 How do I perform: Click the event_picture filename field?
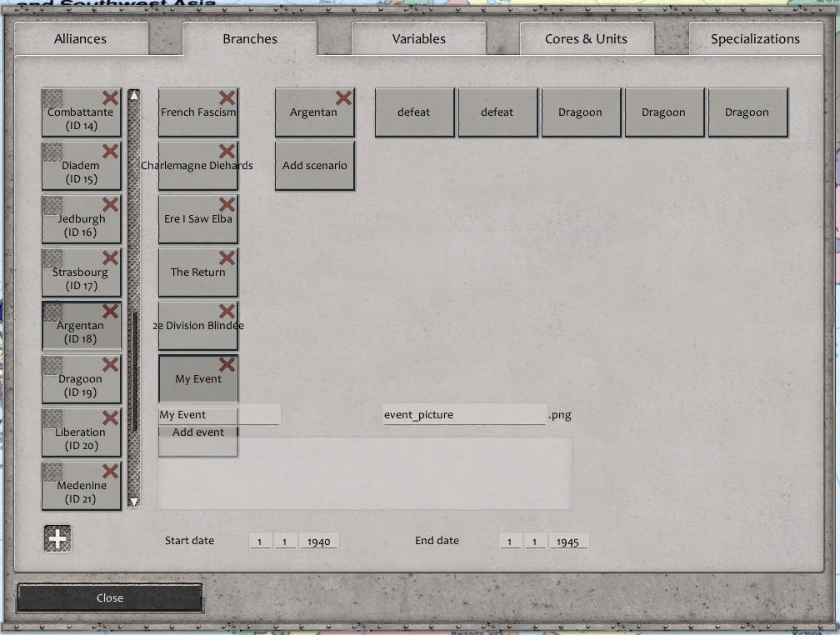463,414
